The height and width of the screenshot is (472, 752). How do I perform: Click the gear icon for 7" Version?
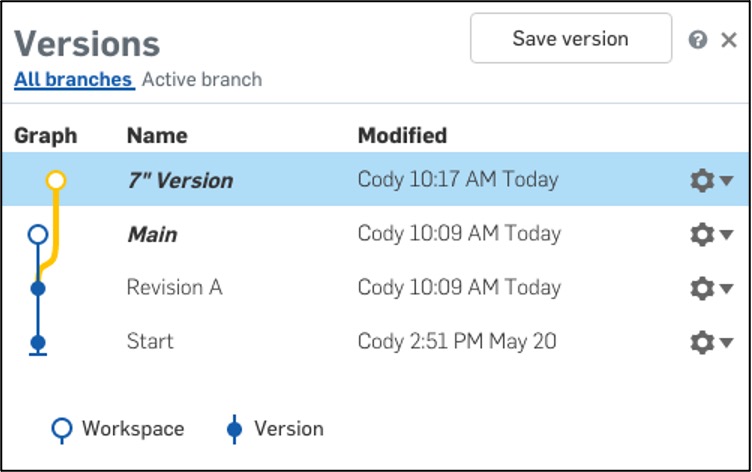pyautogui.click(x=702, y=181)
